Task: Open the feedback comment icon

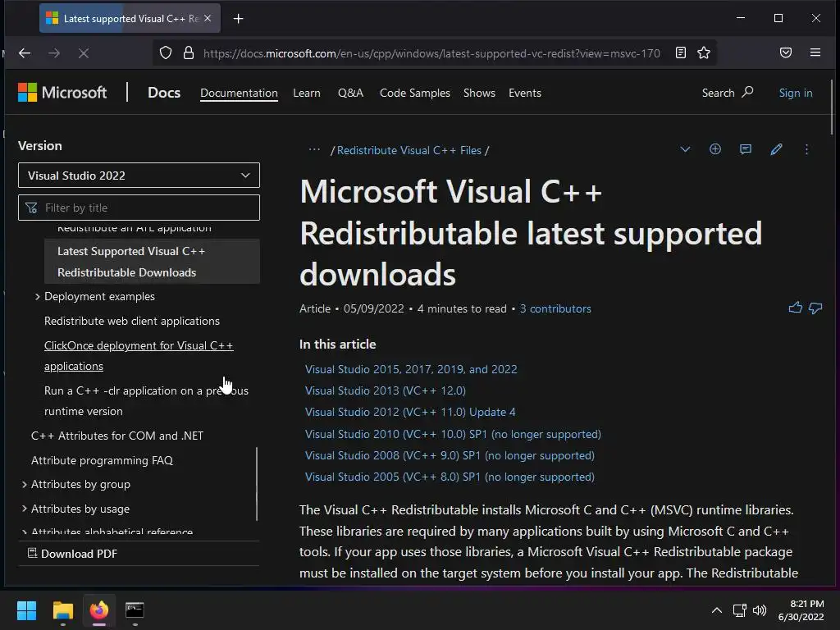Action: (x=745, y=149)
